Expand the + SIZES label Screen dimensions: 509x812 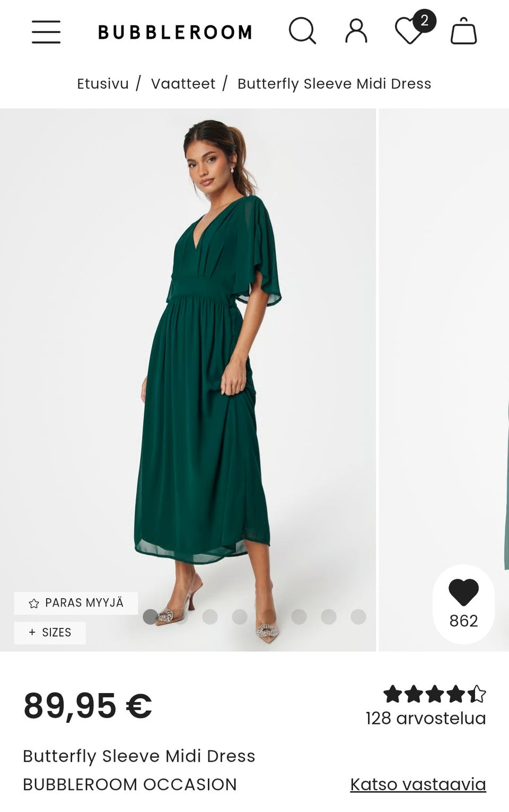(50, 632)
